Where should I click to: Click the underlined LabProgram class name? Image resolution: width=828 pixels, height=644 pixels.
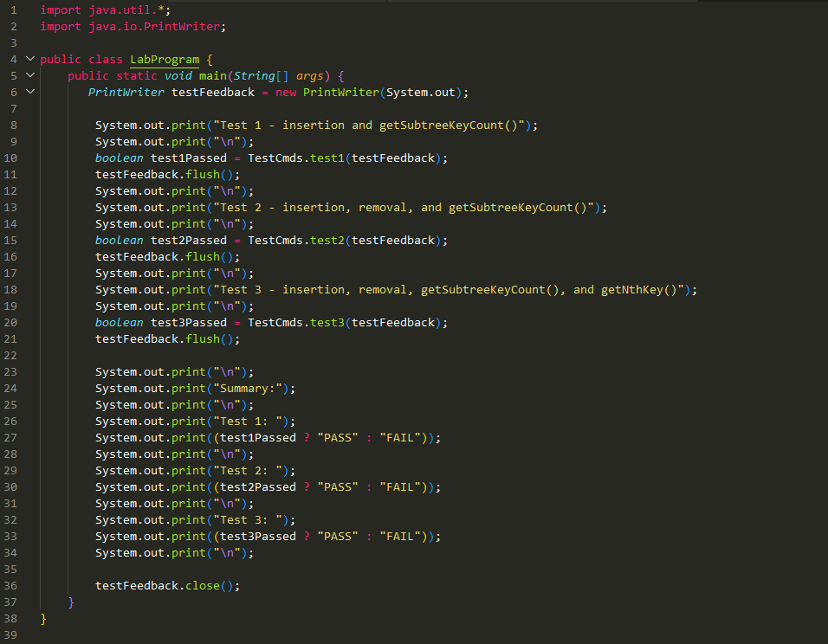(163, 59)
